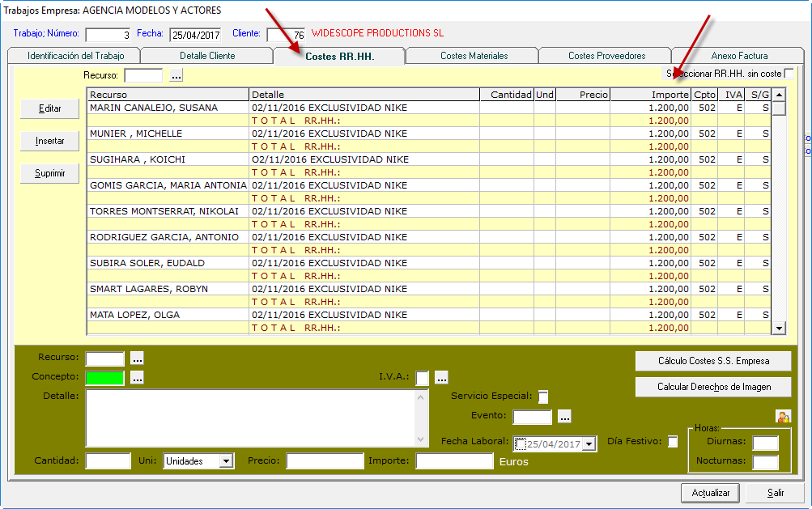The image size is (812, 509).
Task: Select row TORRES MONTSERRAT, NIKOLAI
Action: click(429, 211)
